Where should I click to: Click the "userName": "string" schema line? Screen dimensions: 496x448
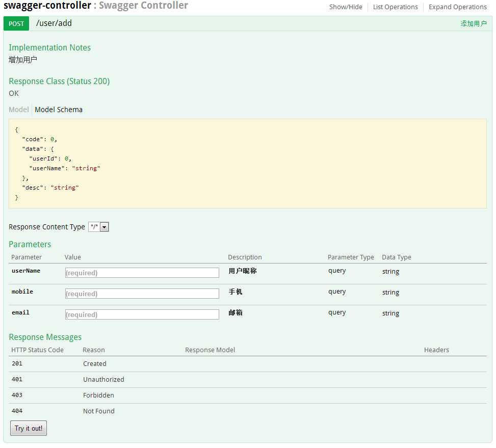pos(65,169)
